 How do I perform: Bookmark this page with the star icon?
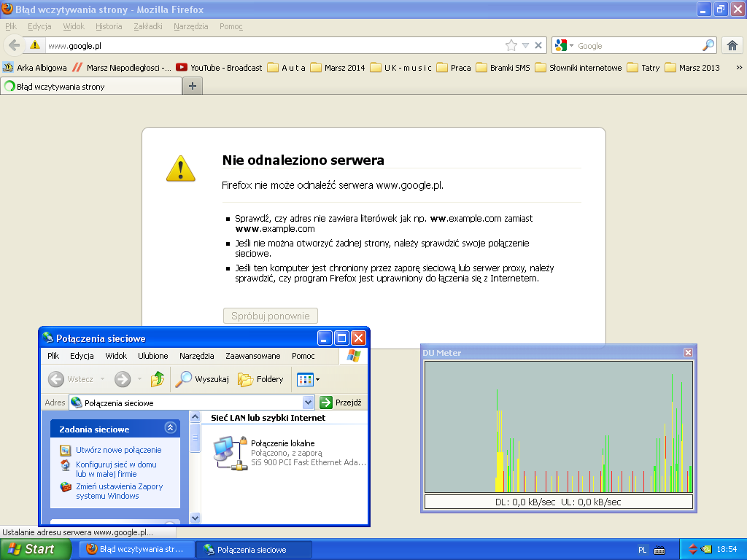(511, 45)
